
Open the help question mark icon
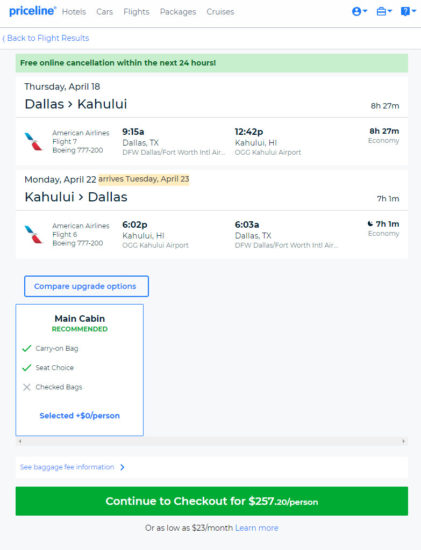point(405,12)
